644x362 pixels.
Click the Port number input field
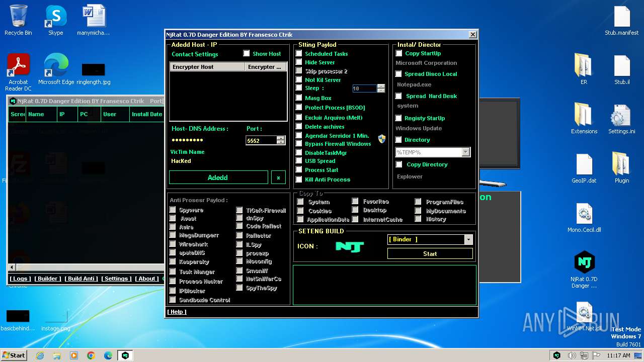coord(261,141)
